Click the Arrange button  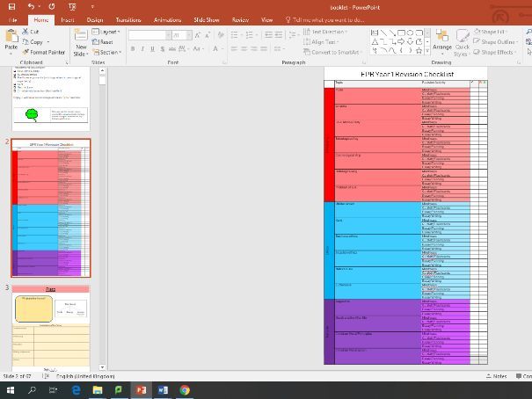pyautogui.click(x=442, y=42)
